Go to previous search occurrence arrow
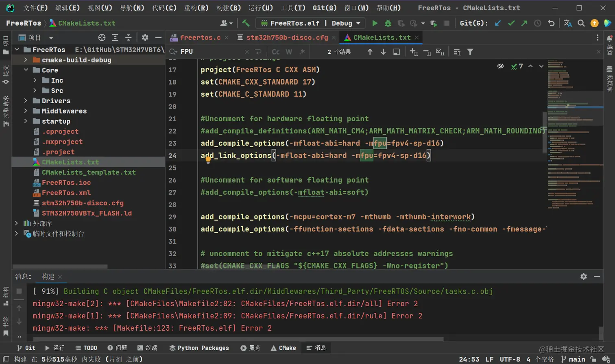615x364 pixels. [370, 52]
